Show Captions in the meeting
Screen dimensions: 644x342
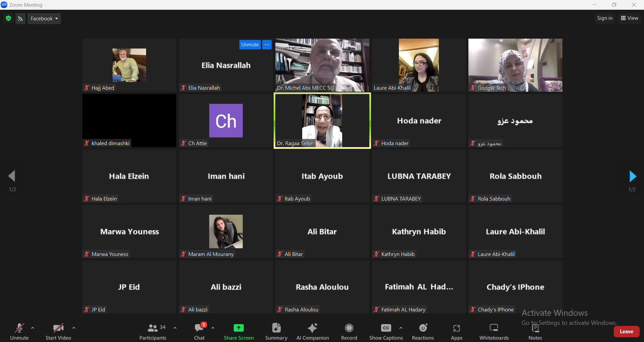[x=386, y=332]
